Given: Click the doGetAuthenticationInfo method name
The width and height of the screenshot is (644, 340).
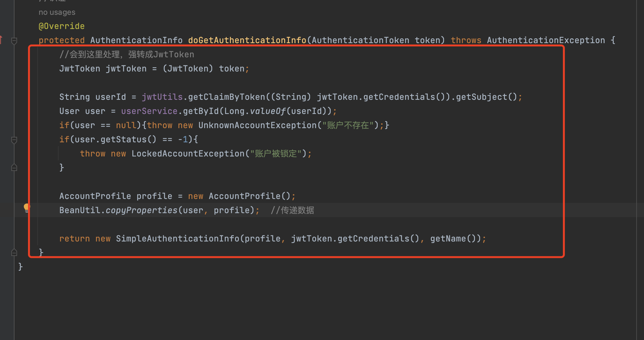Looking at the screenshot, I should pos(247,40).
